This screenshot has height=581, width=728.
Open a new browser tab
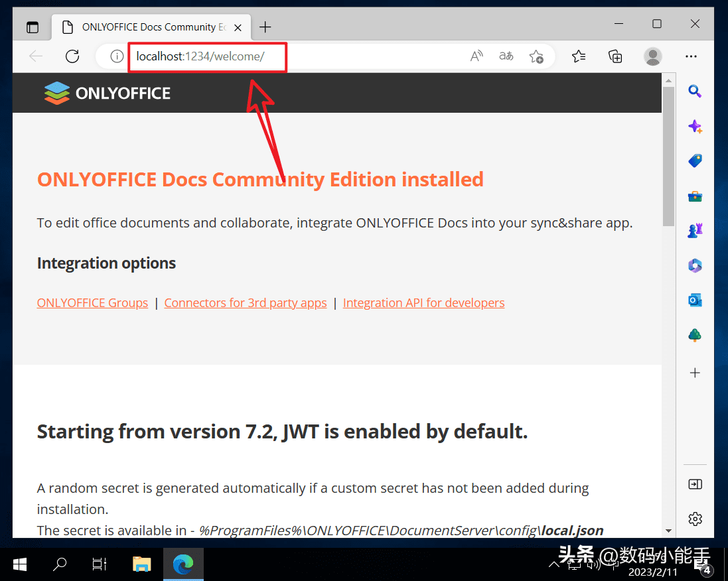(x=265, y=27)
